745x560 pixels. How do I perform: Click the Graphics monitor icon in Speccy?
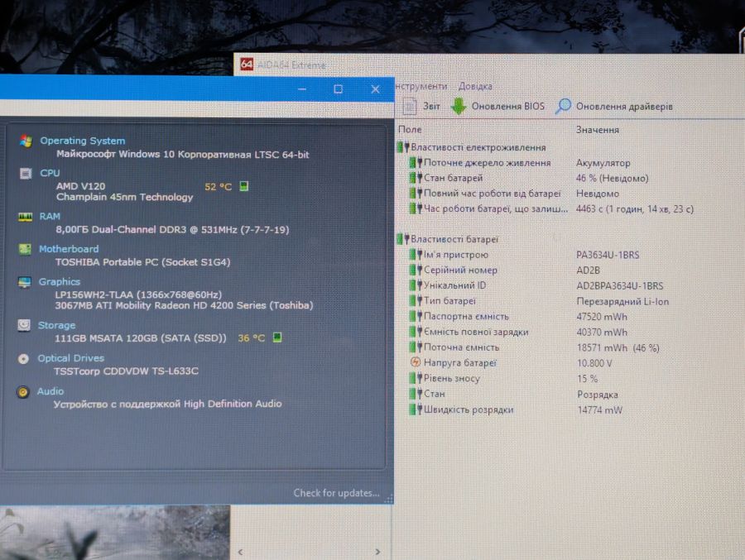24,282
